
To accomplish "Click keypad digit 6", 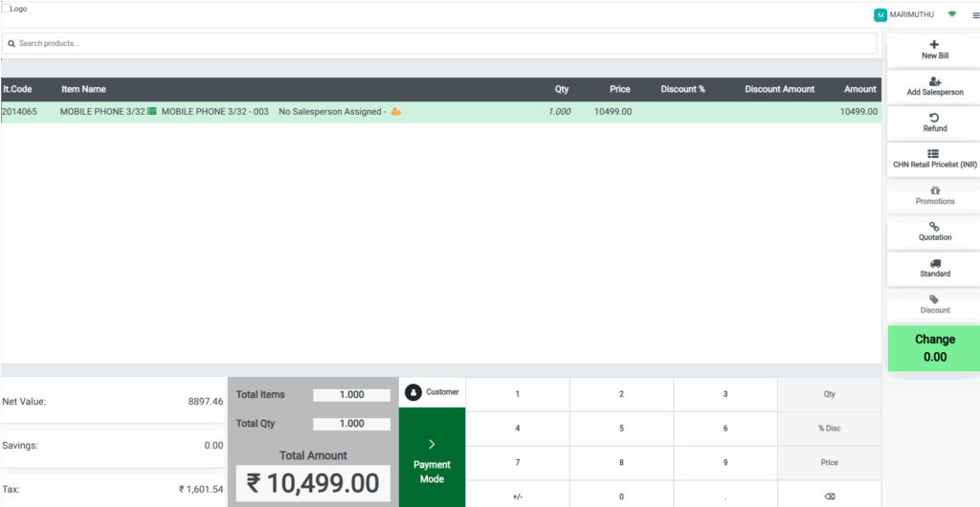I will (725, 429).
